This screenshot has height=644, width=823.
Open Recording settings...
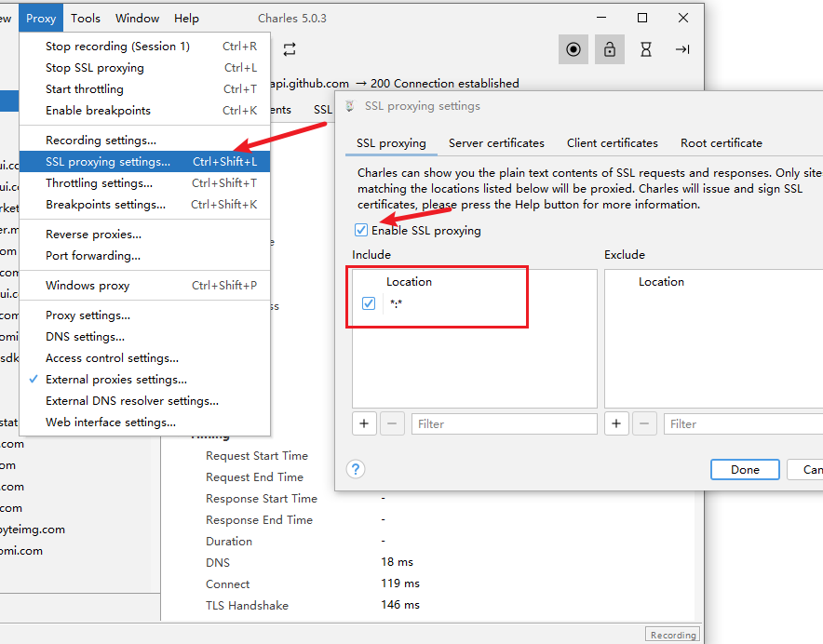tap(145, 141)
